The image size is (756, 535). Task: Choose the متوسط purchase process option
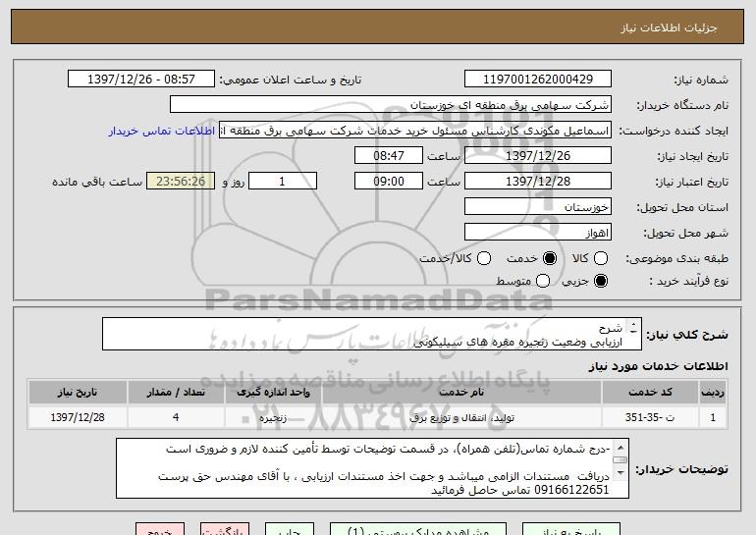(x=542, y=281)
